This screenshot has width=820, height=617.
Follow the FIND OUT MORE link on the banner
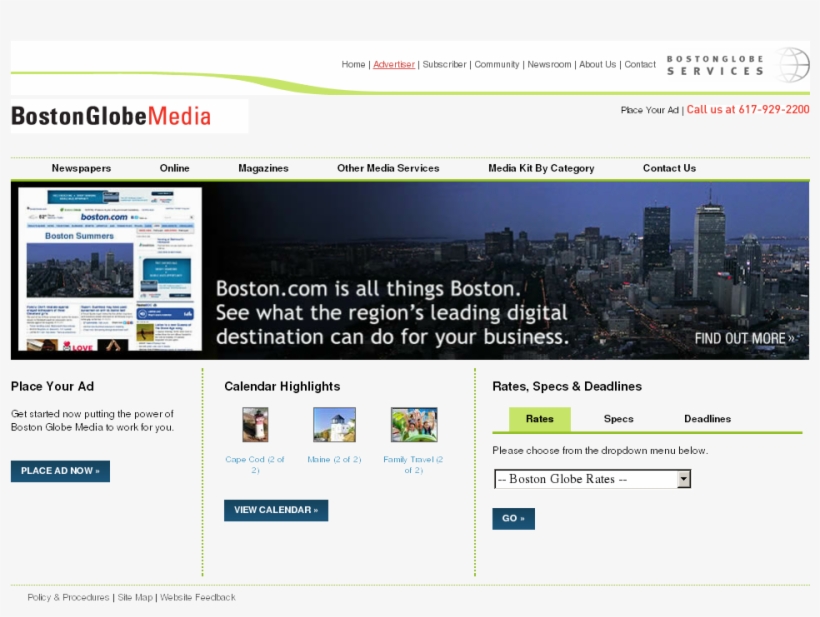(x=744, y=338)
